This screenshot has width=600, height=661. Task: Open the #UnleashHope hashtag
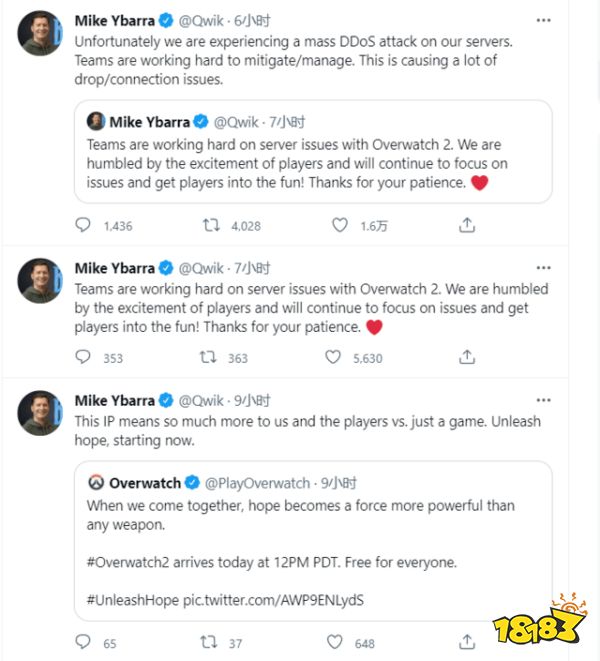(135, 598)
